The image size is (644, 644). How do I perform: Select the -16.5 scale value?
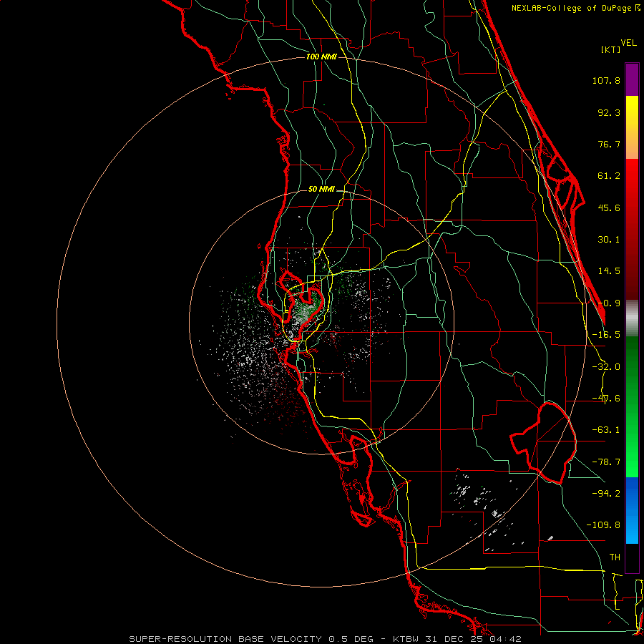(x=606, y=335)
